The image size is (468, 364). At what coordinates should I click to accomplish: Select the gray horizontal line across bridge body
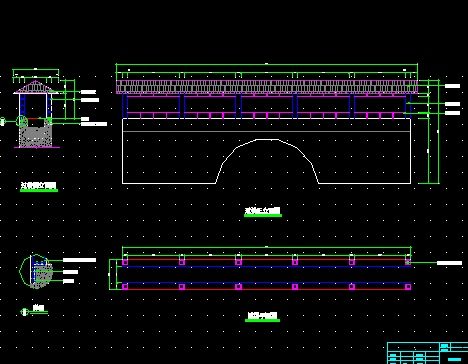pyautogui.click(x=266, y=132)
